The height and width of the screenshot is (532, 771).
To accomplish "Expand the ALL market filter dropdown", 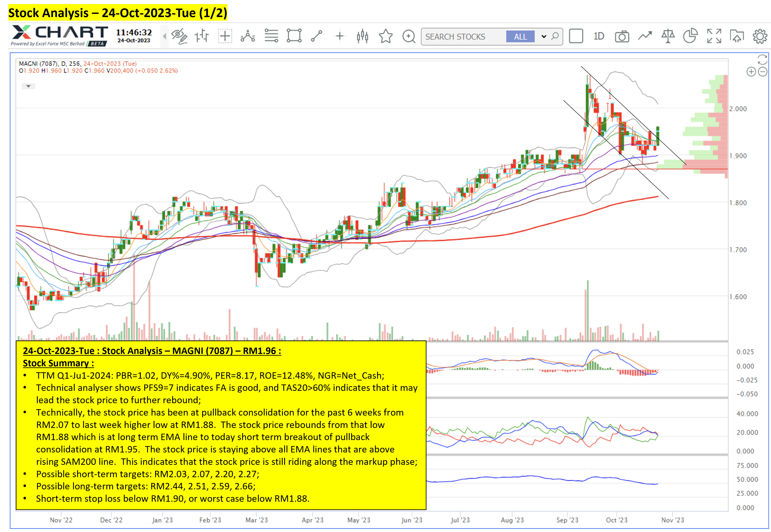I will tap(544, 36).
